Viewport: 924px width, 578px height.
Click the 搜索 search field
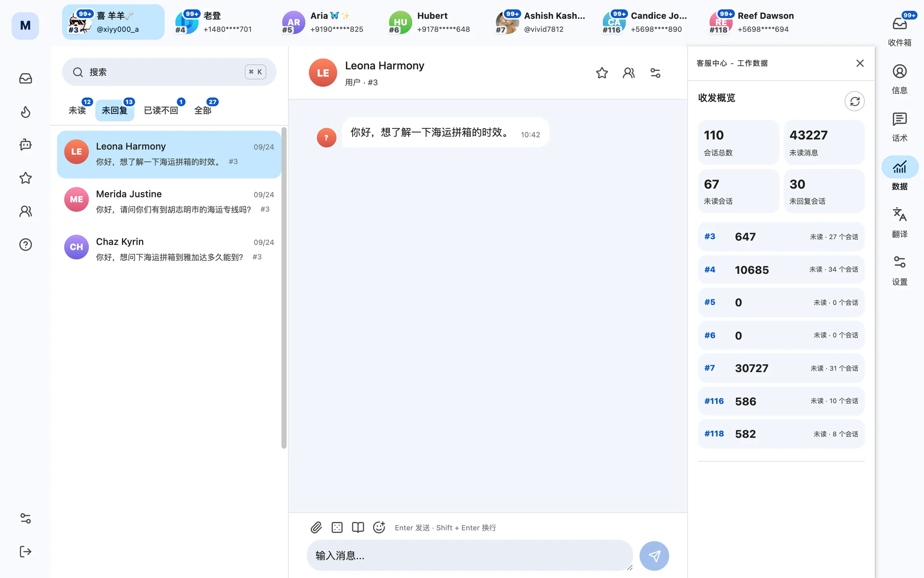169,72
